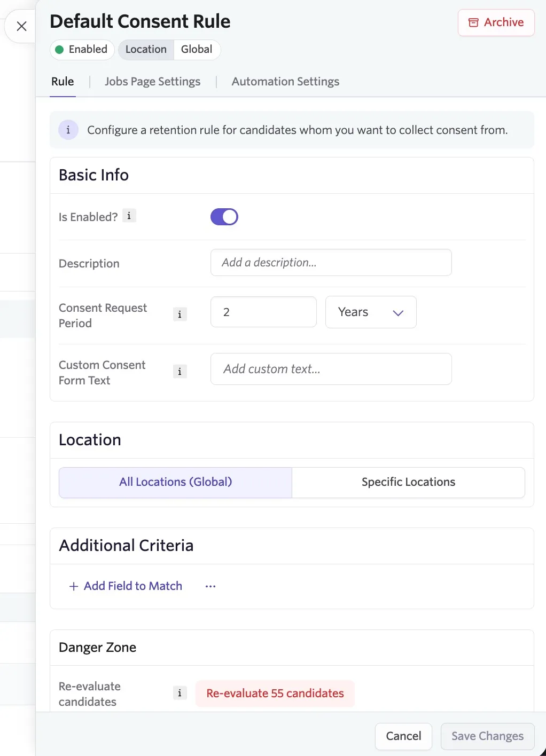The image size is (546, 756).
Task: Open the Automation Settings tab
Action: [x=285, y=82]
